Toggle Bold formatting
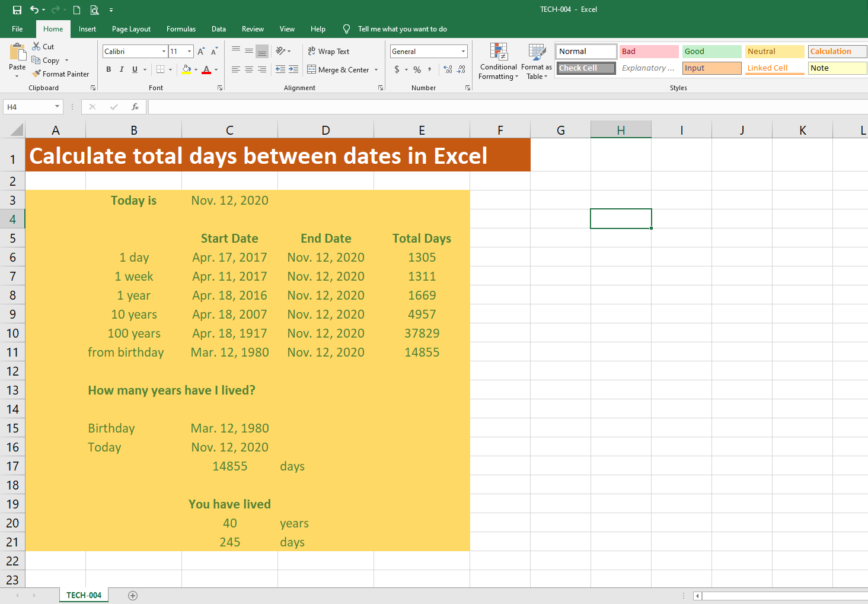Image resolution: width=868 pixels, height=604 pixels. click(108, 69)
